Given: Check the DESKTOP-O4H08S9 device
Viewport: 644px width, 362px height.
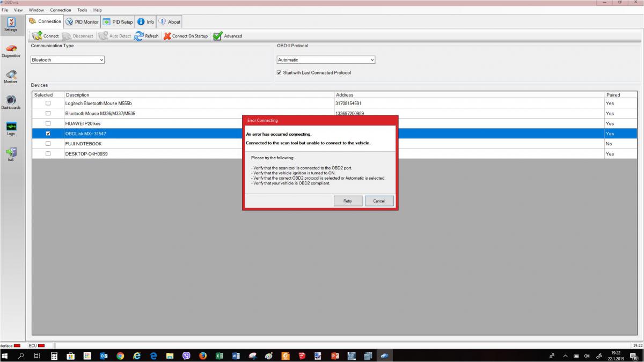Looking at the screenshot, I should (48, 154).
